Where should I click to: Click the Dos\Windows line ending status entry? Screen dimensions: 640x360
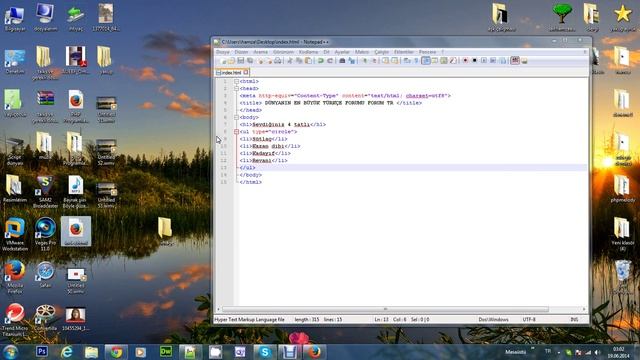(x=493, y=320)
